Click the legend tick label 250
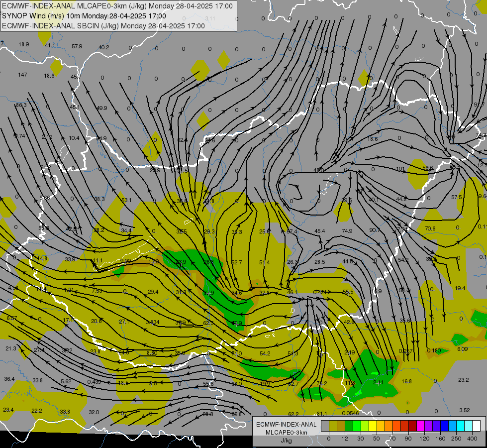The image size is (487, 448). 456,439
